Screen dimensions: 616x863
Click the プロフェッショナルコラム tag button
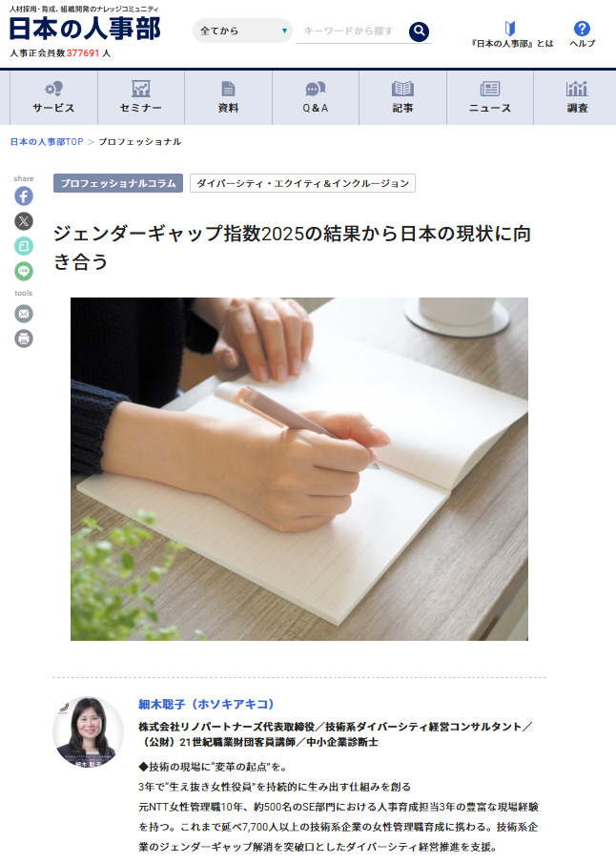pyautogui.click(x=118, y=183)
